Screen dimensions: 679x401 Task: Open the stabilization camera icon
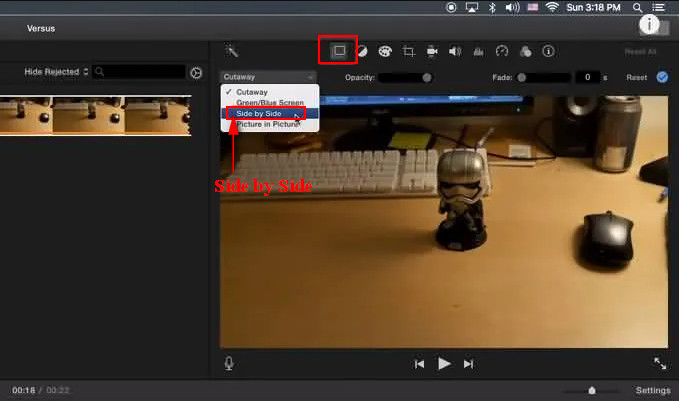(432, 52)
